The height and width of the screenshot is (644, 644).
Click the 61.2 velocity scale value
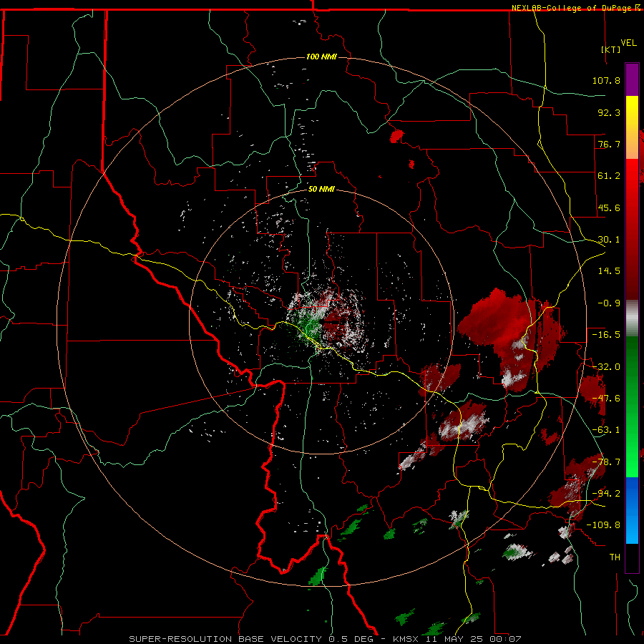pos(609,176)
